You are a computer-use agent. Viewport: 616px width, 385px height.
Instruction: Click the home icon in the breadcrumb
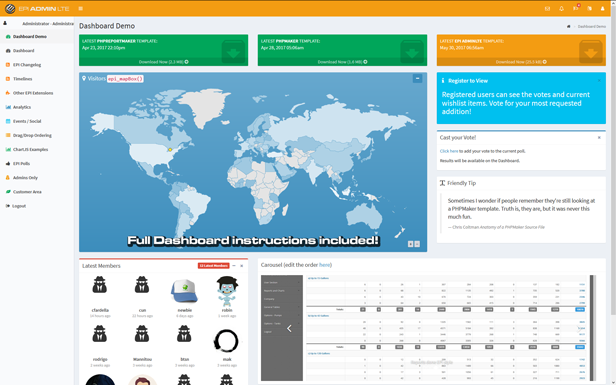point(568,26)
